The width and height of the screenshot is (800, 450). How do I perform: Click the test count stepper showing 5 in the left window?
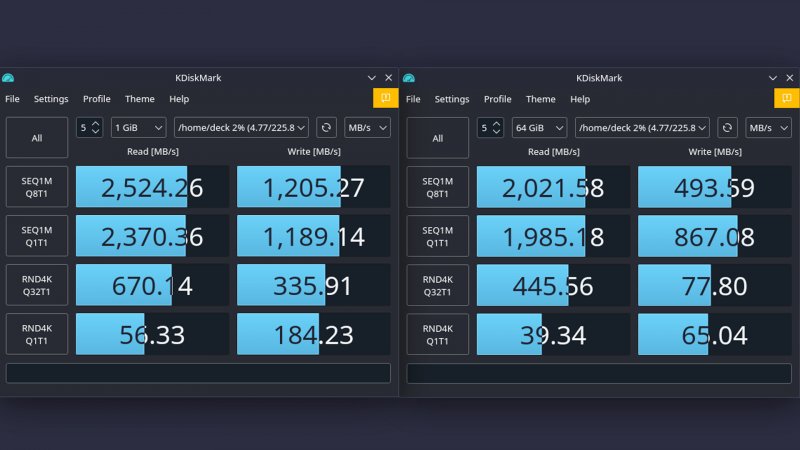89,127
